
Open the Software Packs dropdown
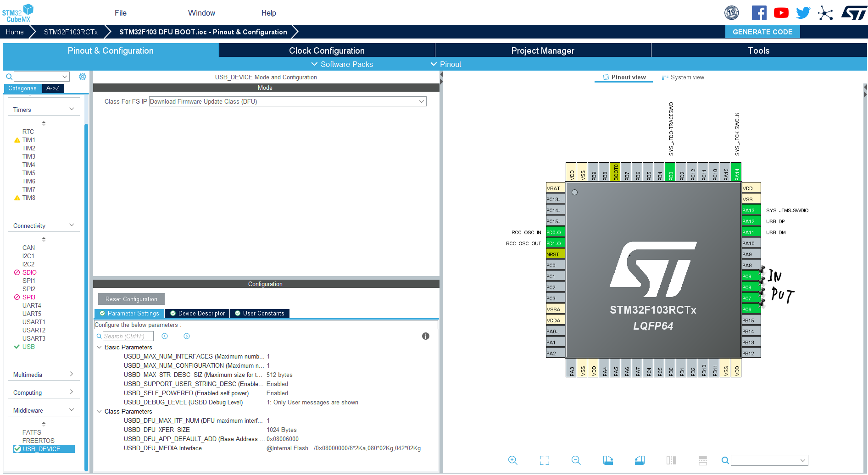click(342, 64)
